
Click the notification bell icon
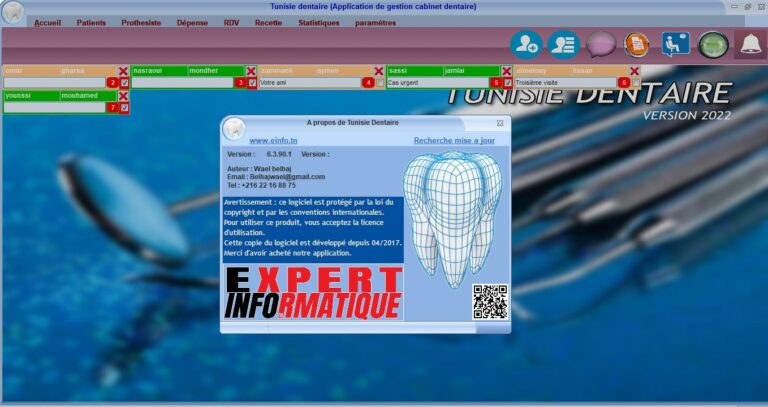(x=750, y=45)
